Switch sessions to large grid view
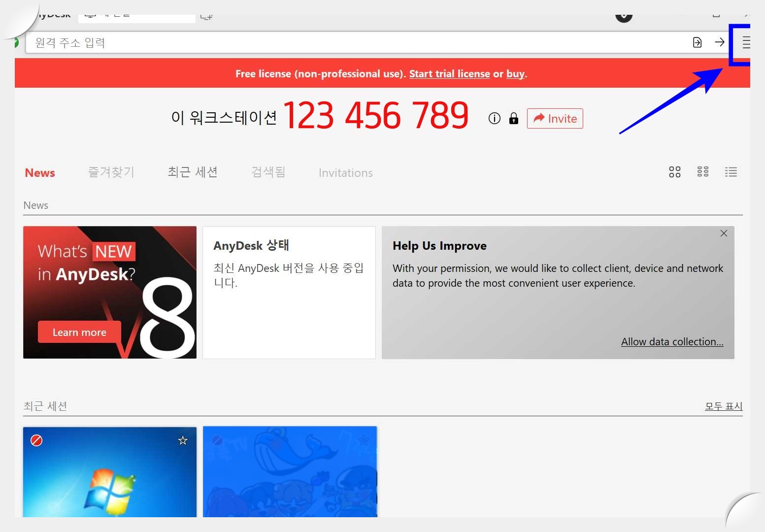This screenshot has width=765, height=532. pyautogui.click(x=674, y=172)
